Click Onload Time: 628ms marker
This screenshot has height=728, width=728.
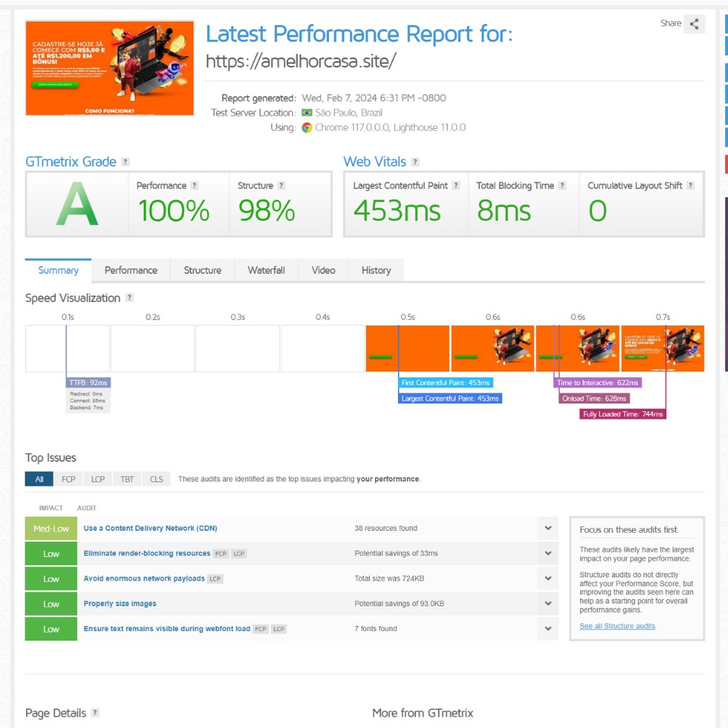[594, 398]
